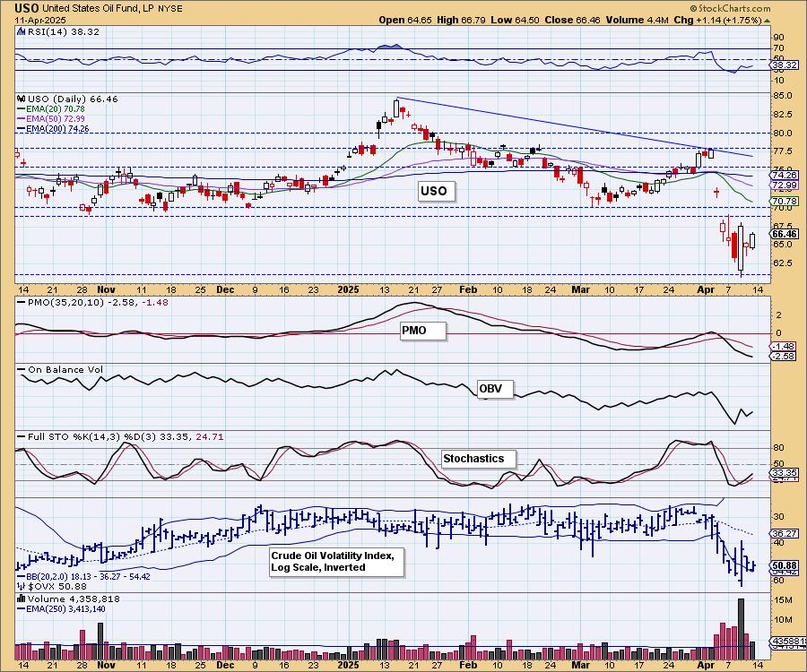Click the USO ticker symbol in the header
This screenshot has width=807, height=672.
26,8
